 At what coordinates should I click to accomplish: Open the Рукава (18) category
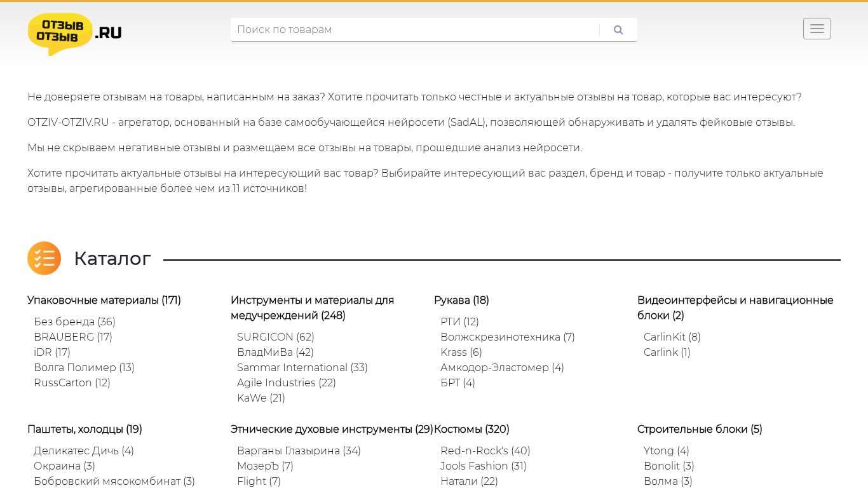pyautogui.click(x=461, y=300)
